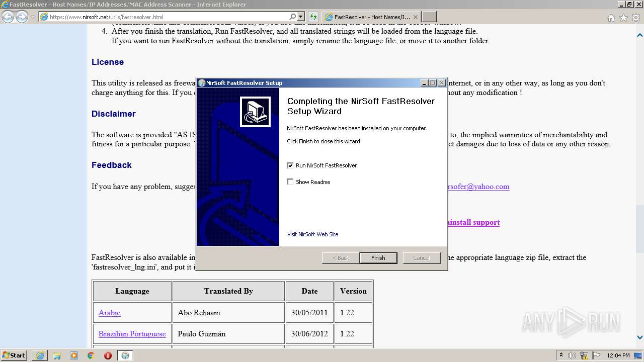Viewport: 644px width, 362px height.
Task: Click the network status tray icon
Action: [585, 355]
